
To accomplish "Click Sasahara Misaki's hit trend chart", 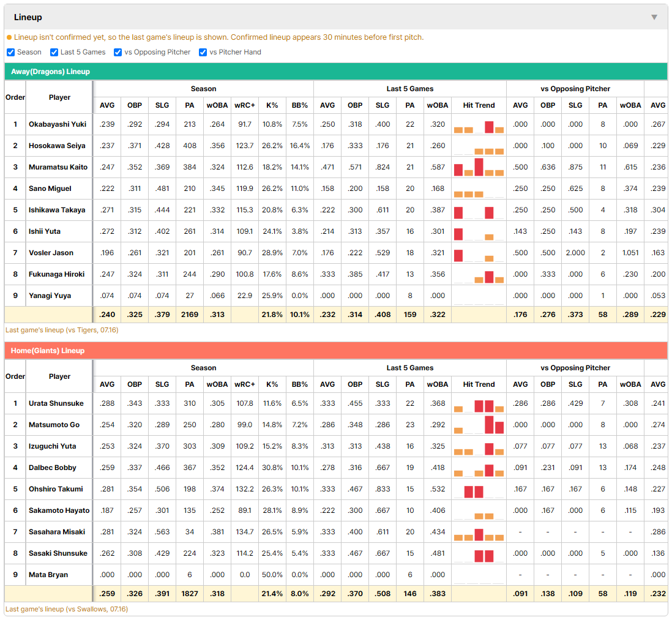I will (479, 532).
